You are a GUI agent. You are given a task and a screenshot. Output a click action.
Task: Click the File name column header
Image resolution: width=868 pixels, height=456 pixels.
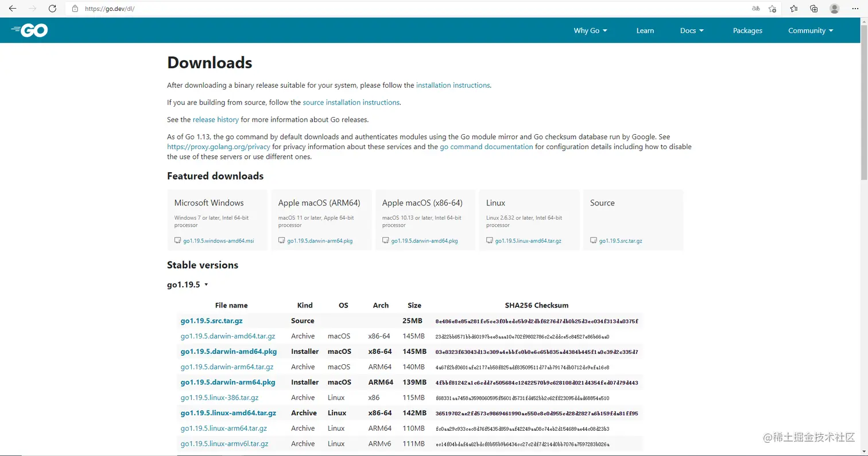[231, 305]
